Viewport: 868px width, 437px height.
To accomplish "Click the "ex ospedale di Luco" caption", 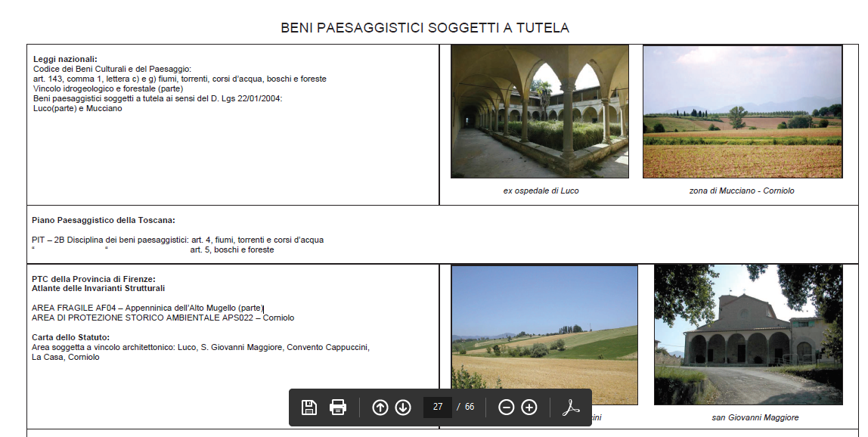I will [x=541, y=191].
